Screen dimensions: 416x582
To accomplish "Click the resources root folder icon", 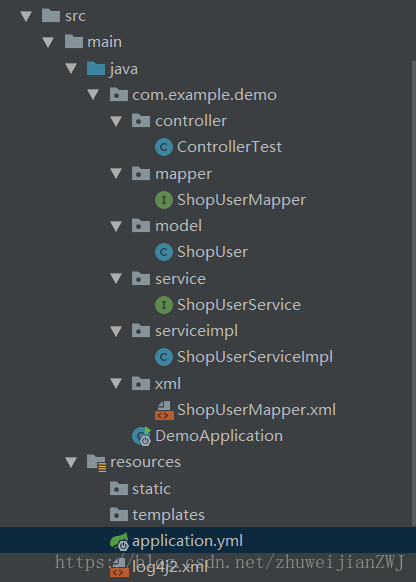I will click(96, 463).
